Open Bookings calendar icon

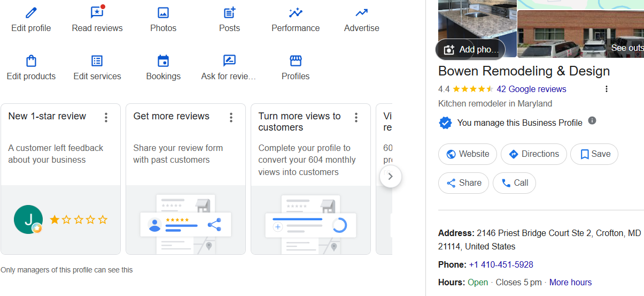[163, 60]
